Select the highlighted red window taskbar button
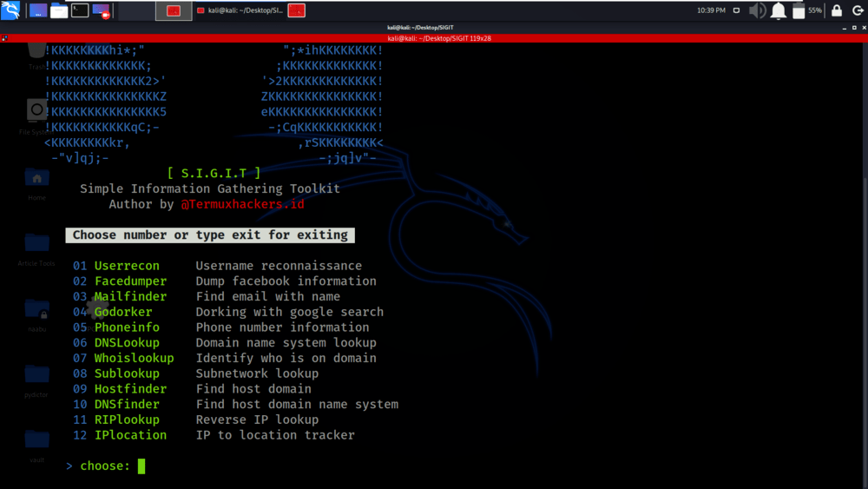Image resolution: width=868 pixels, height=489 pixels. tap(174, 10)
